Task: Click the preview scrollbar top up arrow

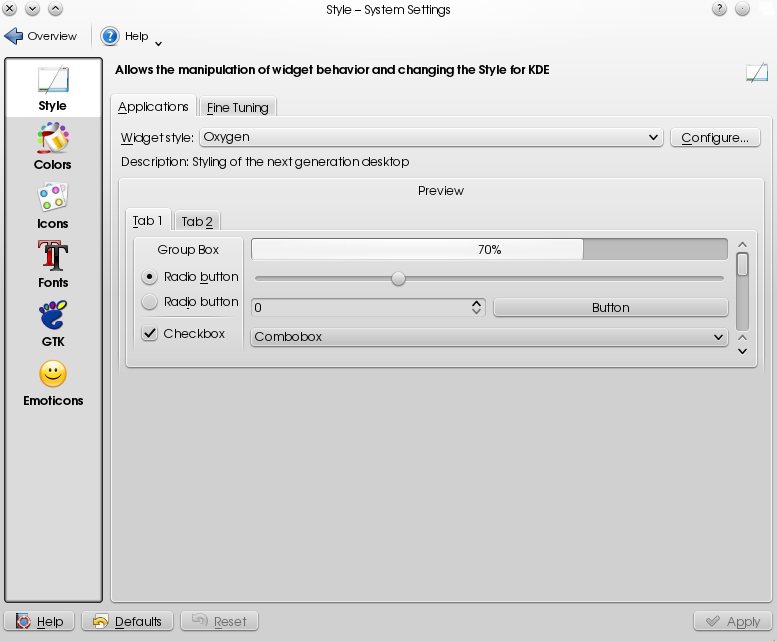Action: [742, 245]
